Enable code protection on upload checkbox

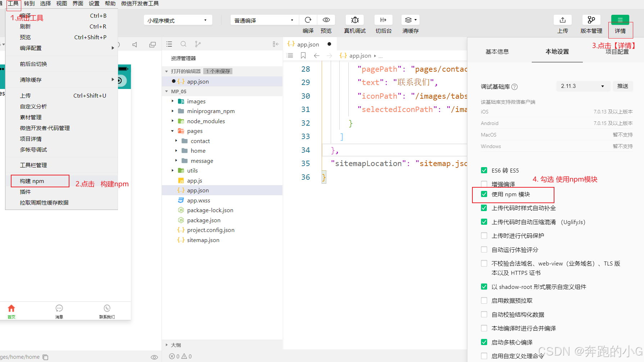[484, 236]
